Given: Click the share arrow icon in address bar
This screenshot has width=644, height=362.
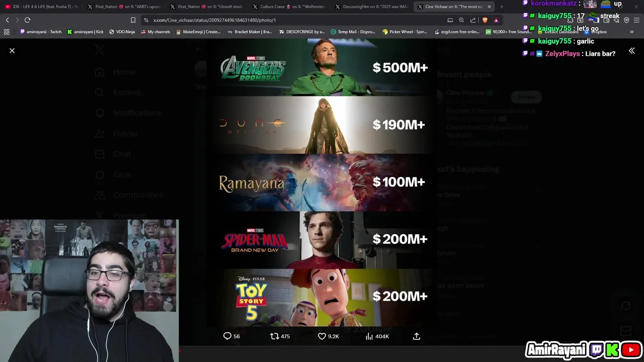Looking at the screenshot, I should (x=473, y=20).
